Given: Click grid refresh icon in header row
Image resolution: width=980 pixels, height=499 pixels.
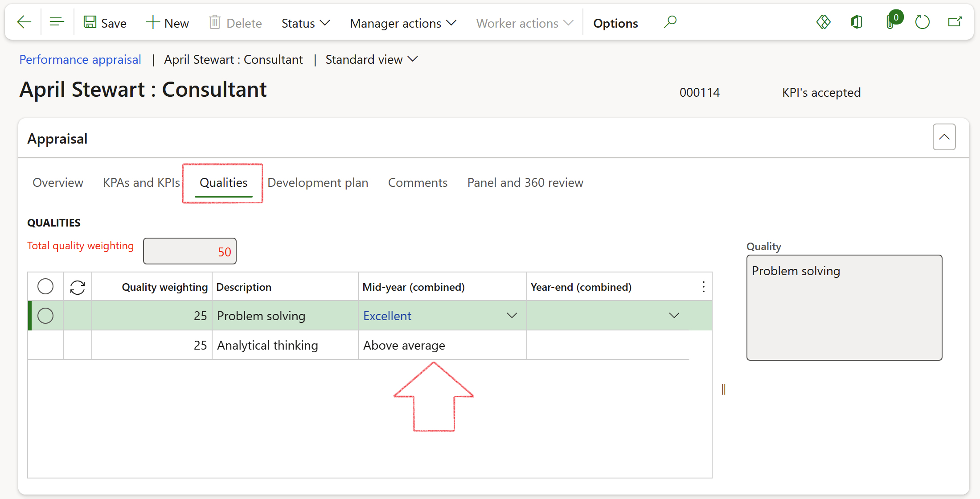Looking at the screenshot, I should [78, 287].
